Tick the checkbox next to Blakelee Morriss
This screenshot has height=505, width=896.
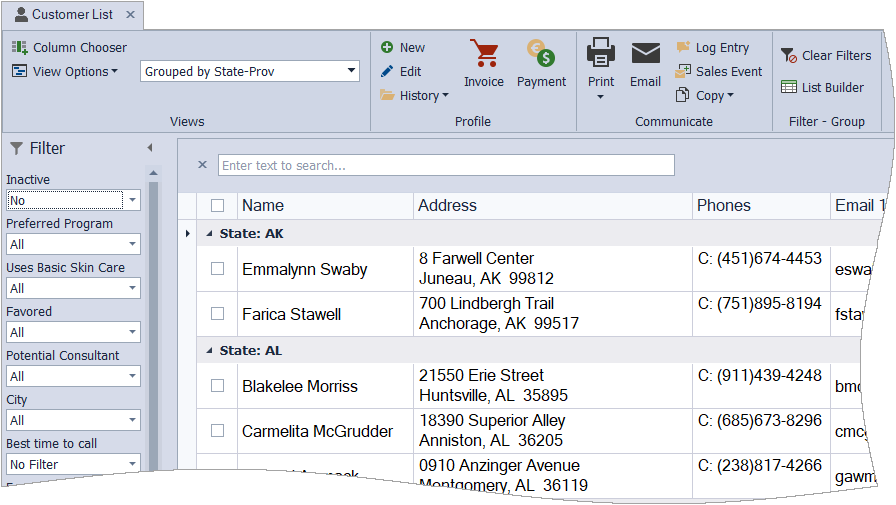click(218, 386)
